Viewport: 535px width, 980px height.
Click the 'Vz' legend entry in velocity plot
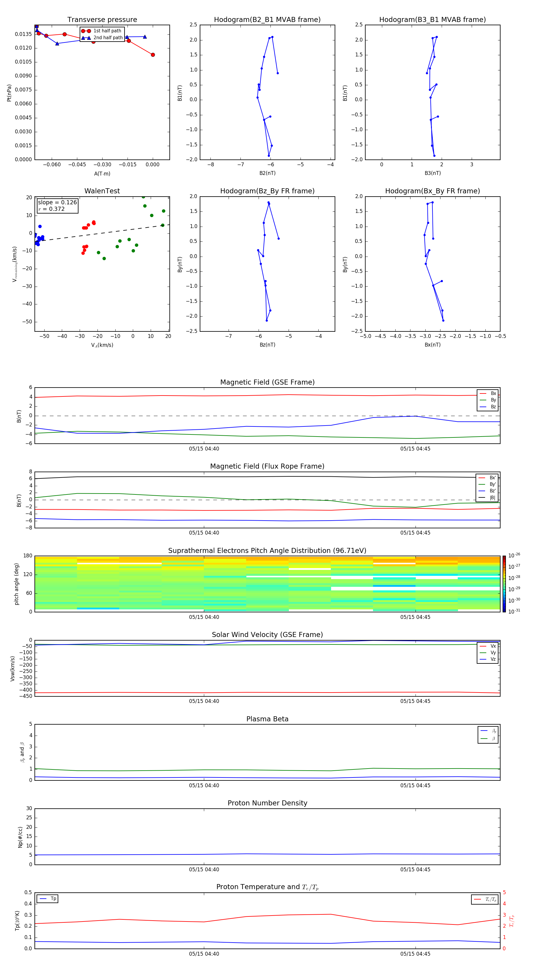[488, 659]
